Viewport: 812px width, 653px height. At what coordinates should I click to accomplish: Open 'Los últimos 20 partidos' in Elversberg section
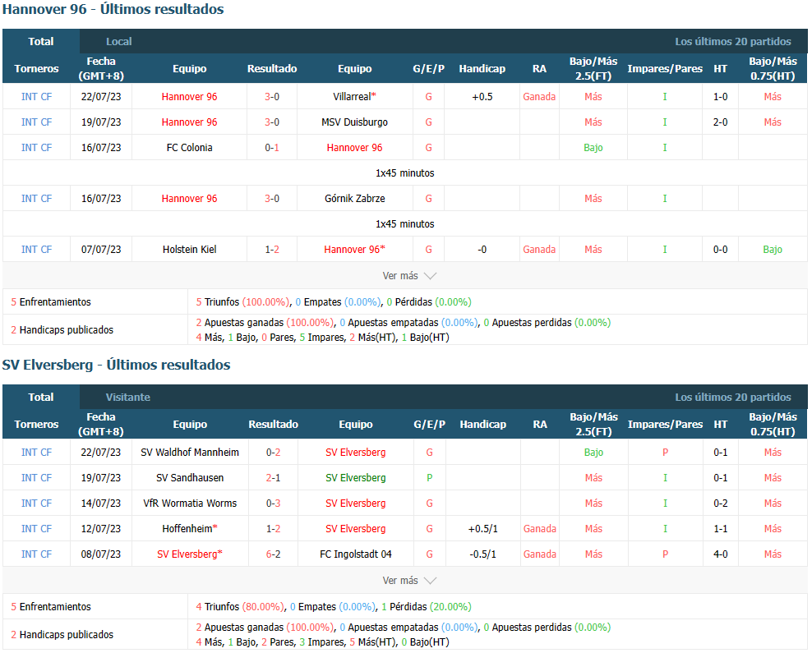[x=733, y=397]
